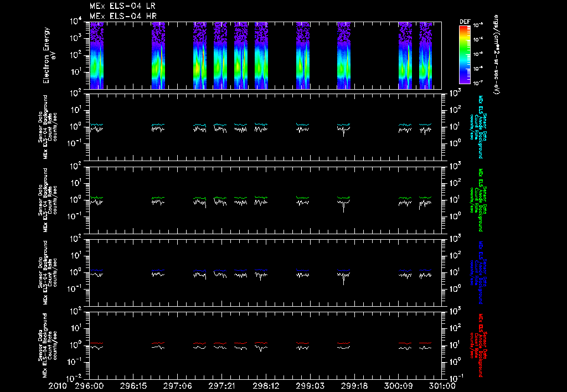Viewport: 567px width, 392px height.
Task: Click the '298:12' time axis label
Action: coord(265,386)
